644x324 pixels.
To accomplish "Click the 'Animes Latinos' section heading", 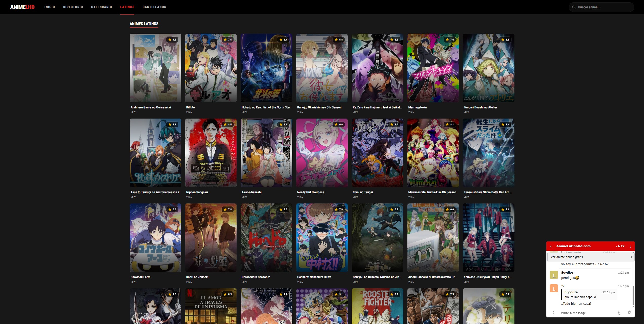I will pos(144,24).
